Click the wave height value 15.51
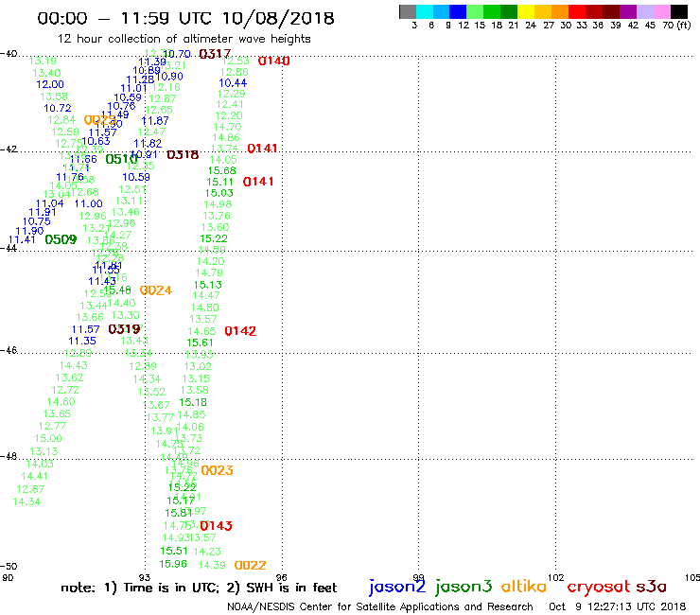Viewport: 700px width, 615px height. point(174,551)
